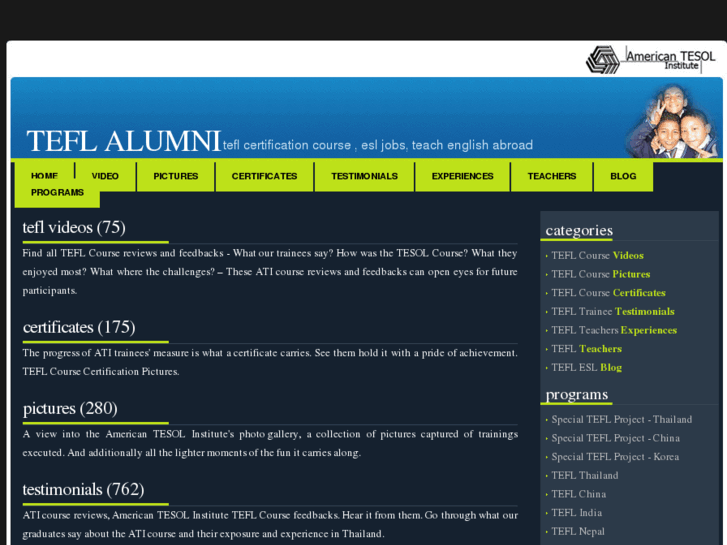The image size is (727, 545).
Task: Click the 'programs' sidebar heading
Action: (x=577, y=395)
